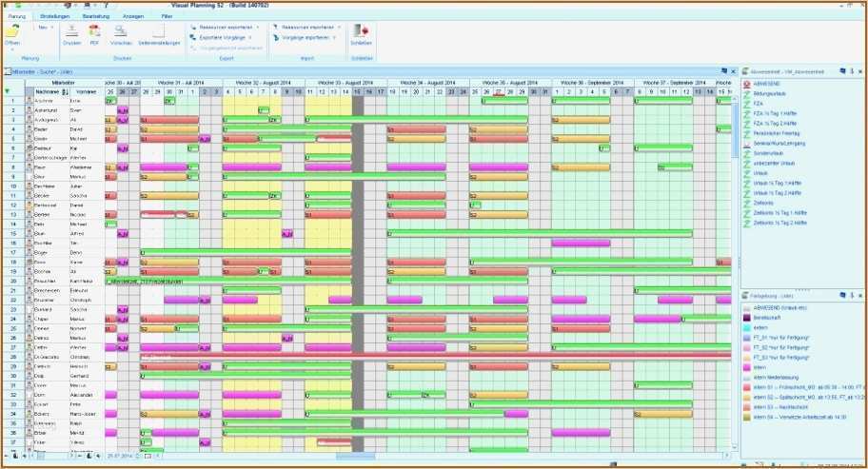Select FZA ½ Tag 2.Hälfte entry

[x=775, y=124]
